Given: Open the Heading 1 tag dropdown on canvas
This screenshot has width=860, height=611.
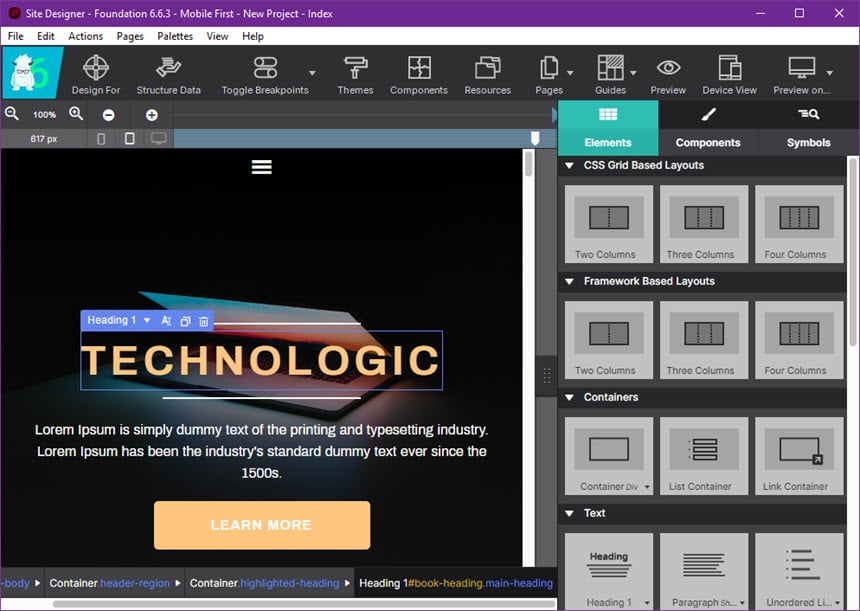Looking at the screenshot, I should click(147, 320).
